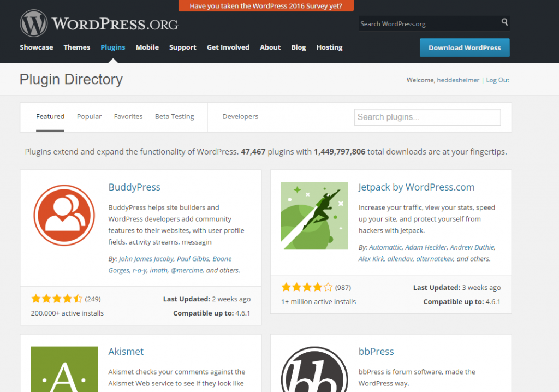
Task: Open Support in the main navigation
Action: [x=182, y=47]
